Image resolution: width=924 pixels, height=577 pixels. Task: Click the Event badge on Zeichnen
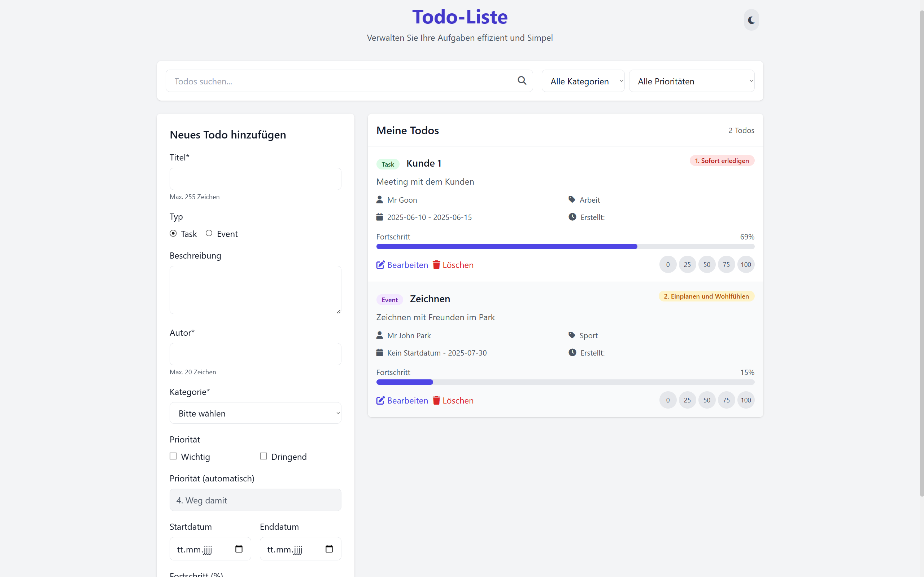(389, 299)
